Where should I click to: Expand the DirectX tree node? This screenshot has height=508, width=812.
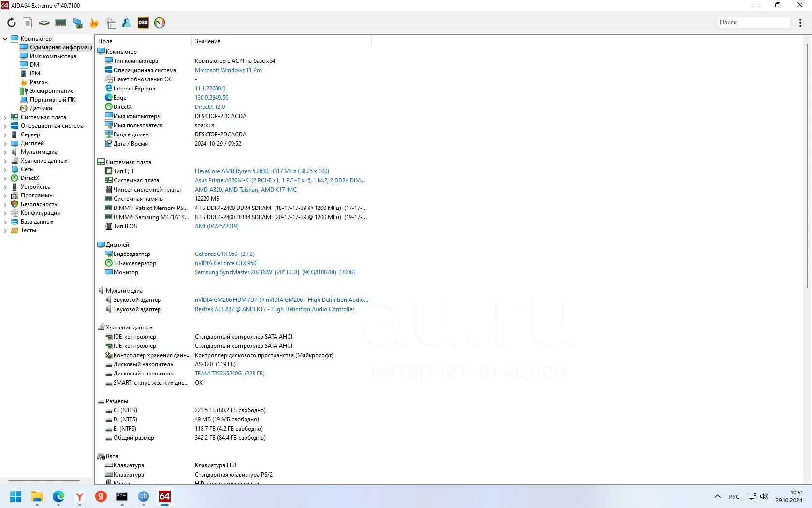[5, 178]
